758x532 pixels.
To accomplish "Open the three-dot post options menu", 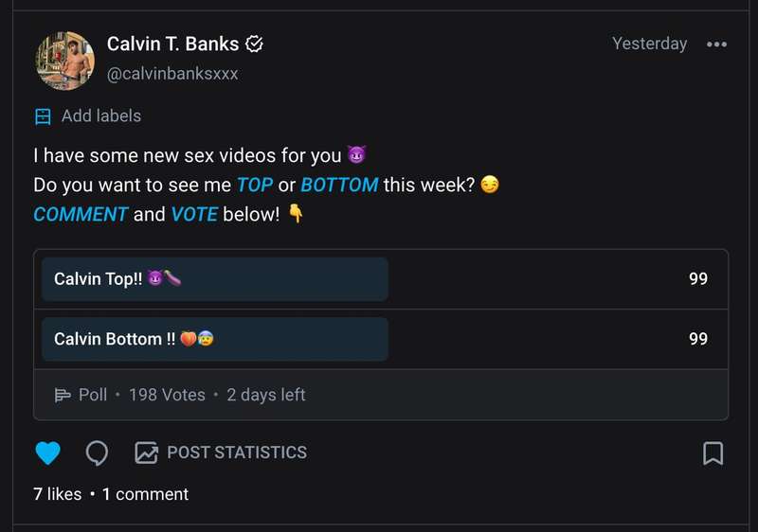I will click(x=716, y=44).
